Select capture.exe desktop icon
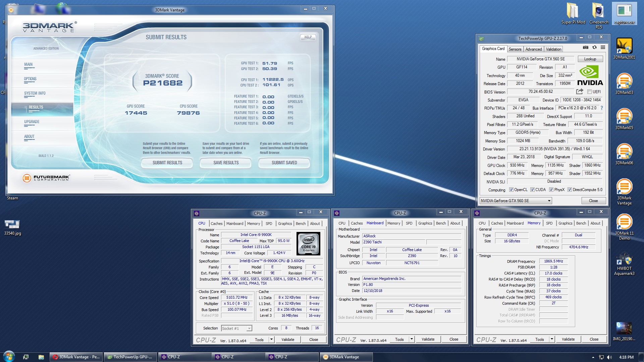Screen dimensions: 644x362 [x=624, y=13]
